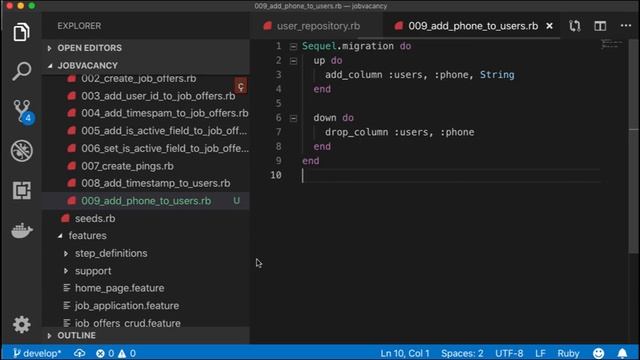Click the errors count in status bar
This screenshot has width=640, height=360.
coord(105,353)
